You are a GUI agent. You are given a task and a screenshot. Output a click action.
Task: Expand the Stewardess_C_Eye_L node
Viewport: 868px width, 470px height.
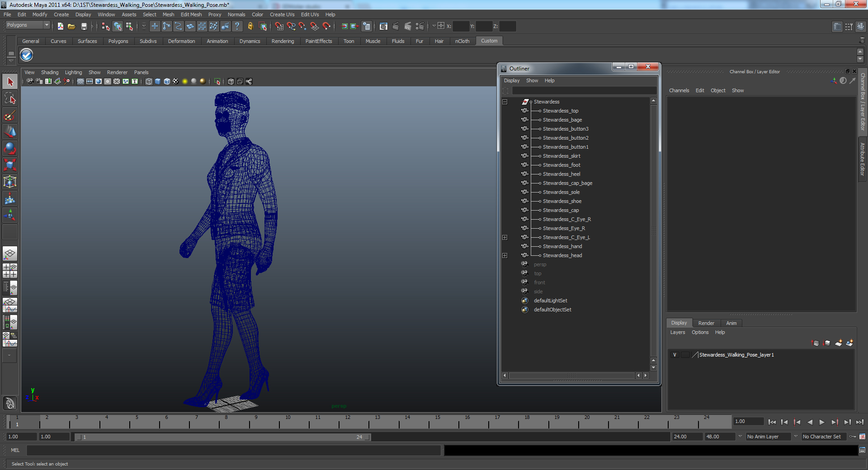505,237
